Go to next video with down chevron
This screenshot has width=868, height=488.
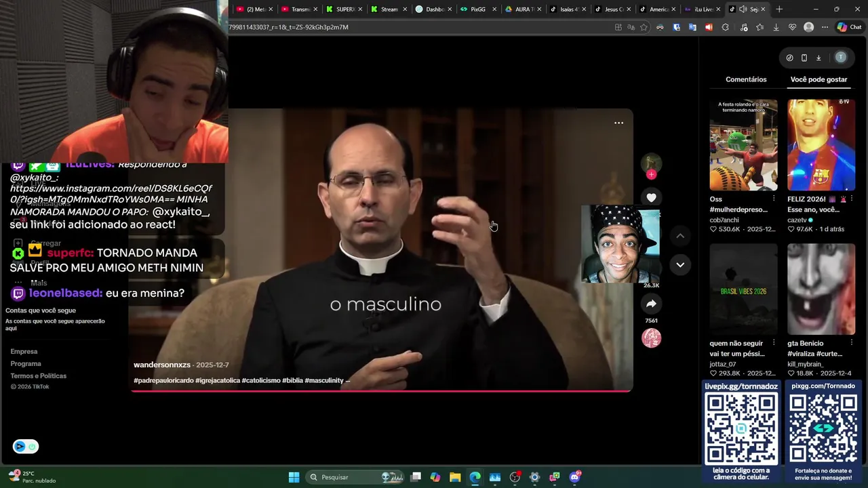680,264
